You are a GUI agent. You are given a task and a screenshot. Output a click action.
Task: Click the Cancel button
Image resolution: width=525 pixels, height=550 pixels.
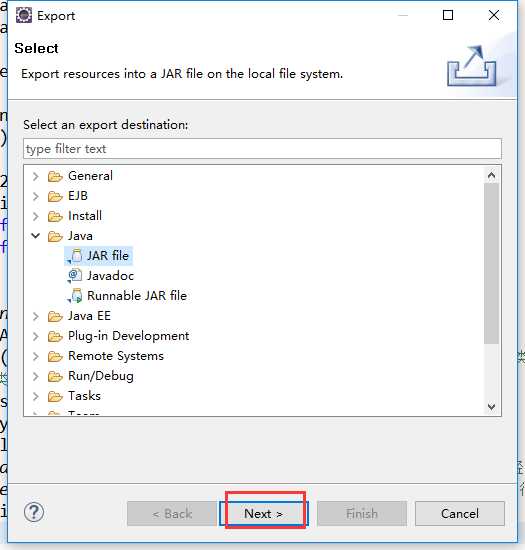coord(460,514)
